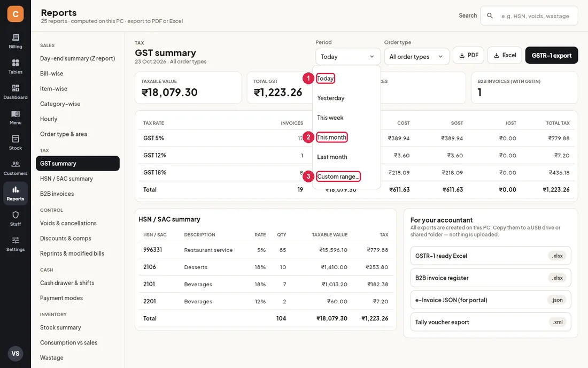
Task: Open the B2B invoices report
Action: [78, 194]
